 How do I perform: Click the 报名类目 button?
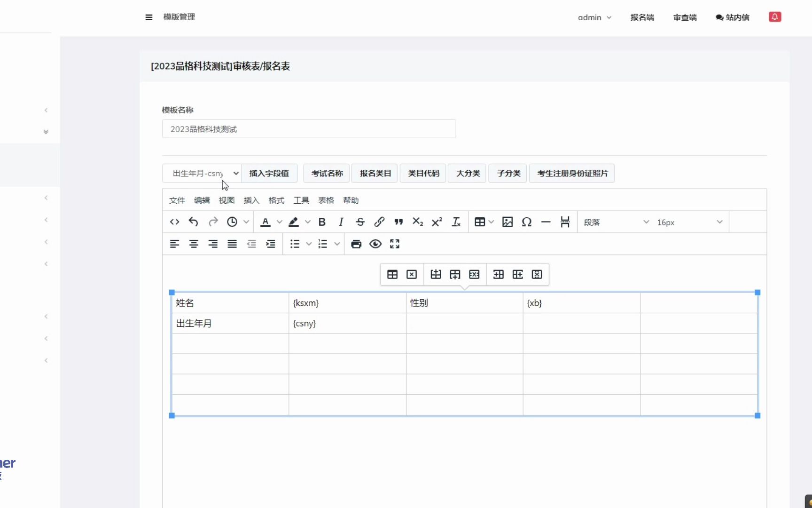pos(375,173)
